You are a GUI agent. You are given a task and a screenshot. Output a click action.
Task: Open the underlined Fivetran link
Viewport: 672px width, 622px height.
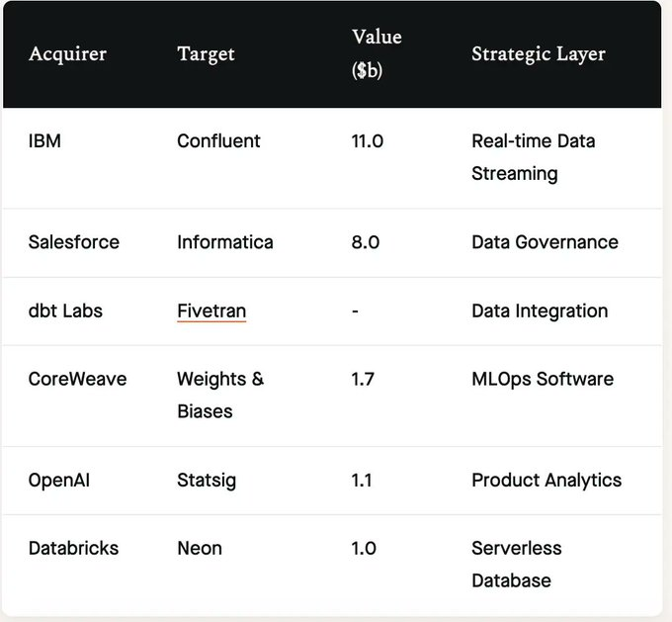211,311
